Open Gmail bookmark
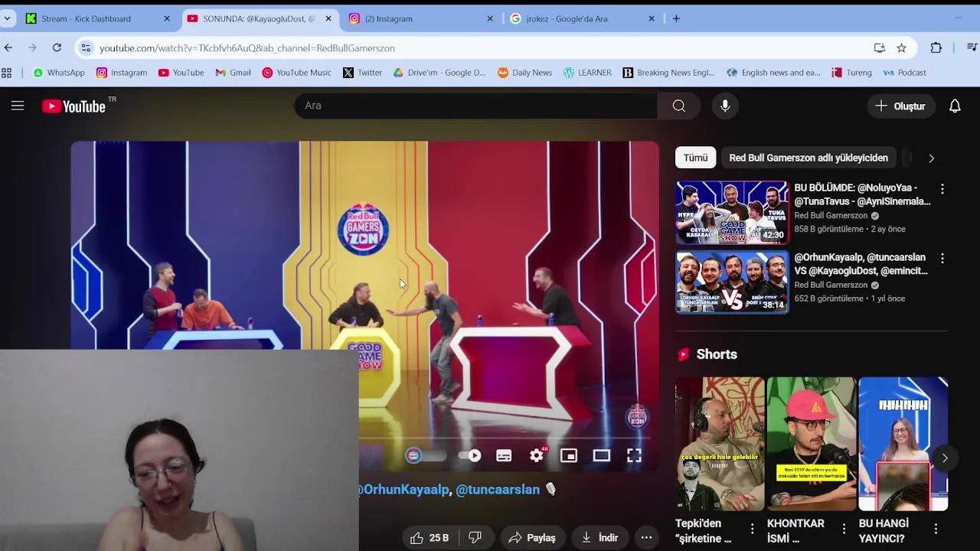 click(233, 73)
